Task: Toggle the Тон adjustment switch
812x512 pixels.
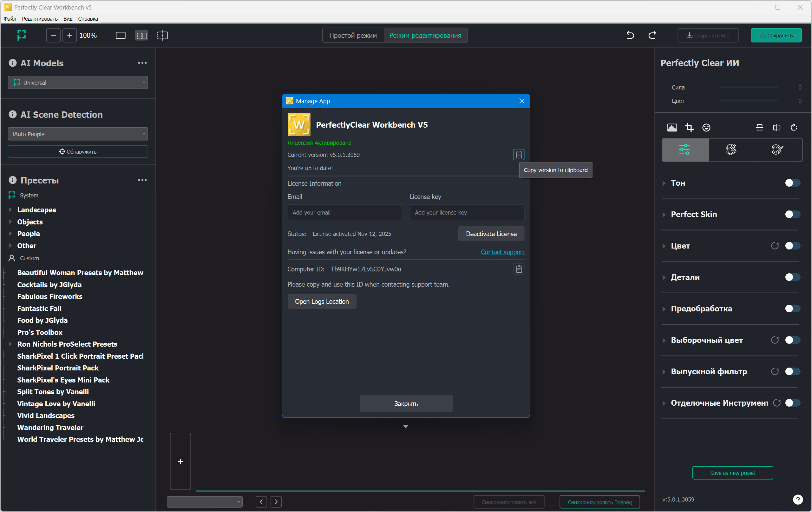Action: [792, 183]
